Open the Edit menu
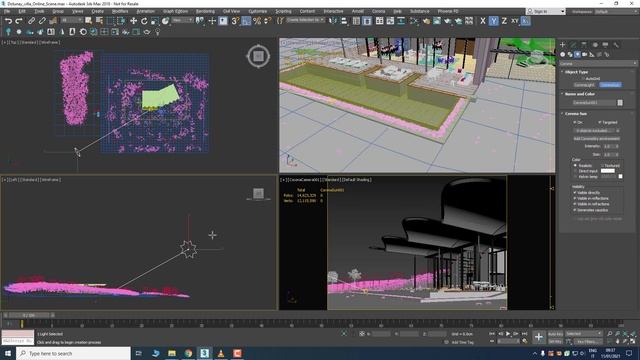The width and height of the screenshot is (640, 360). pos(22,11)
